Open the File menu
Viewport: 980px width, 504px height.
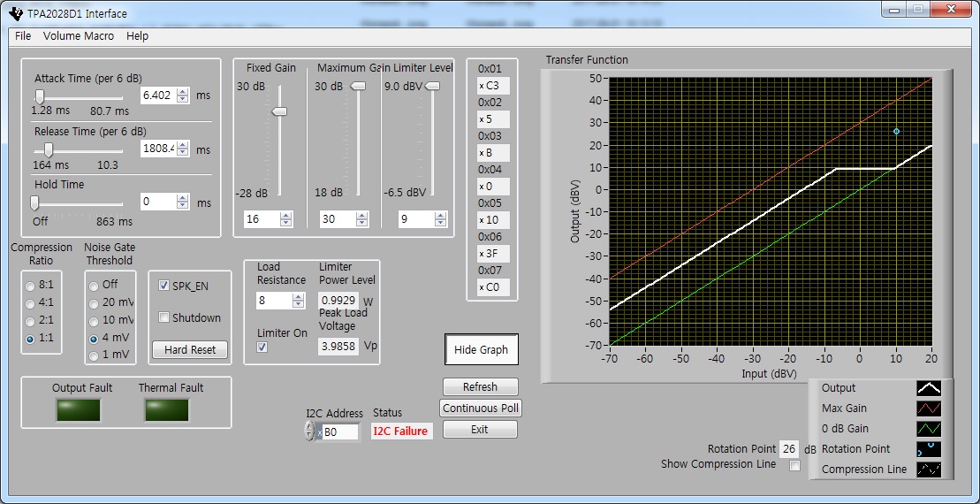point(23,35)
